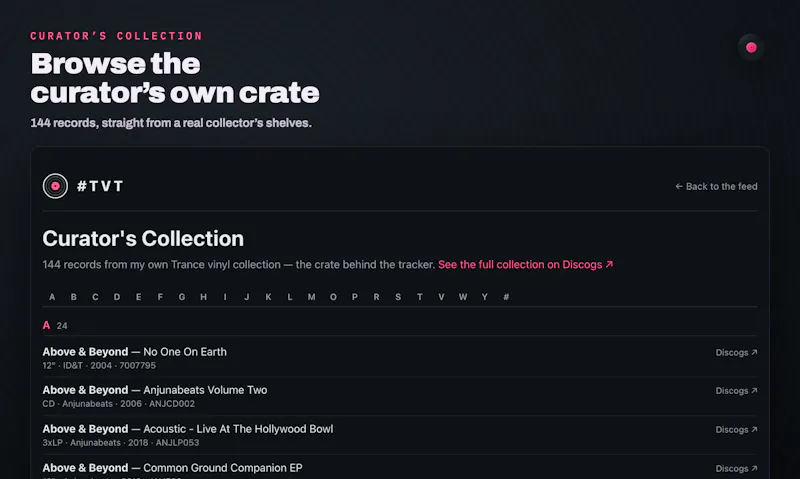This screenshot has width=800, height=479.
Task: Jump to letter D in index
Action: click(x=117, y=297)
